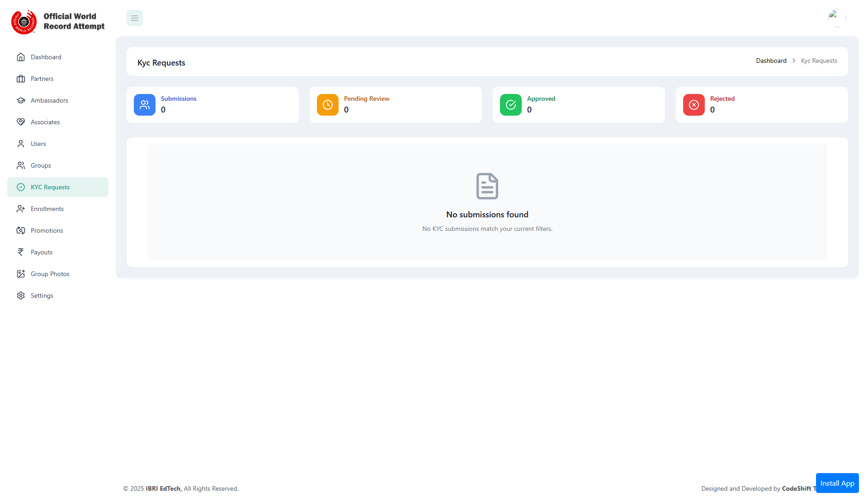Open Settings from the sidebar

[x=58, y=296]
